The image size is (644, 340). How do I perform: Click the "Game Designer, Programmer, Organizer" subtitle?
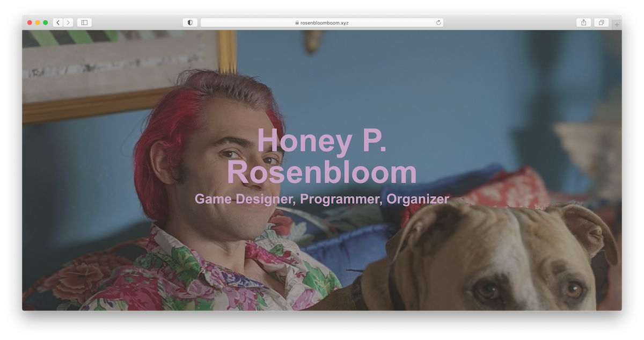(321, 199)
